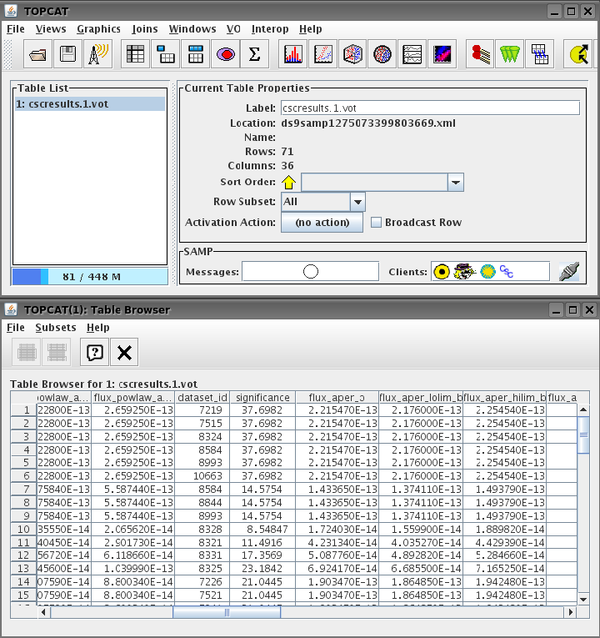Click the Table Browser close X icon
This screenshot has height=638, width=600.
coord(124,352)
